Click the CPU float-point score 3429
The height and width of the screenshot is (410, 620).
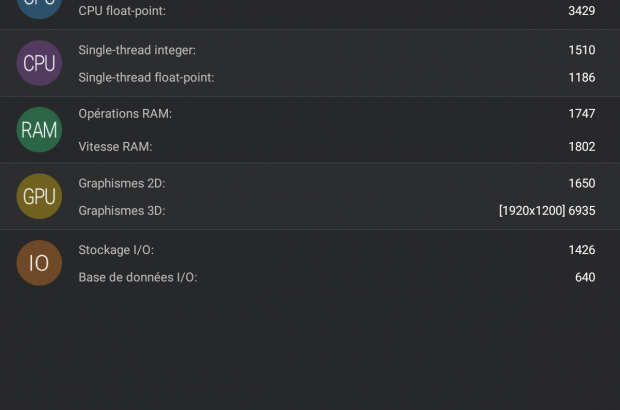(x=581, y=11)
